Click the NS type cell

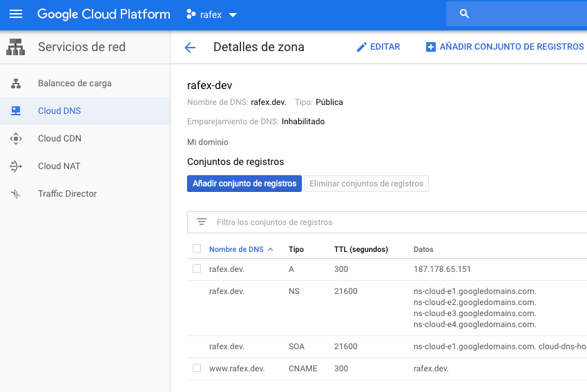(x=294, y=291)
